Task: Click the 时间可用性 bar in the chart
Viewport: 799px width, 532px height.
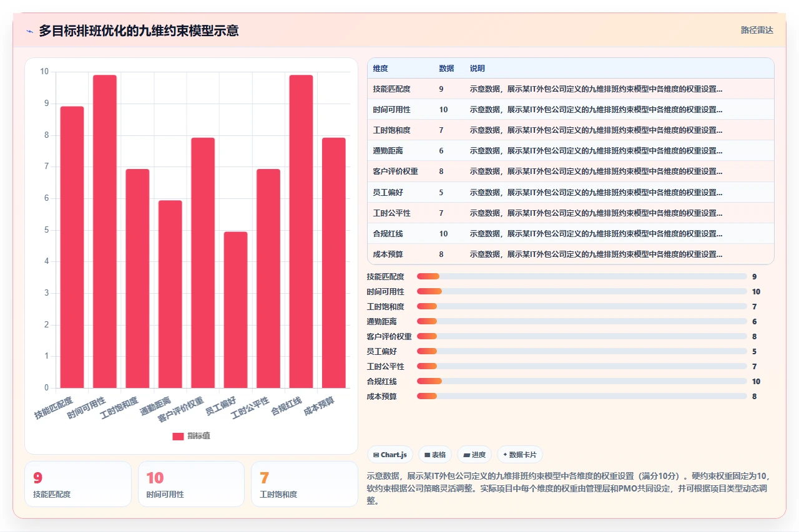Action: point(105,231)
